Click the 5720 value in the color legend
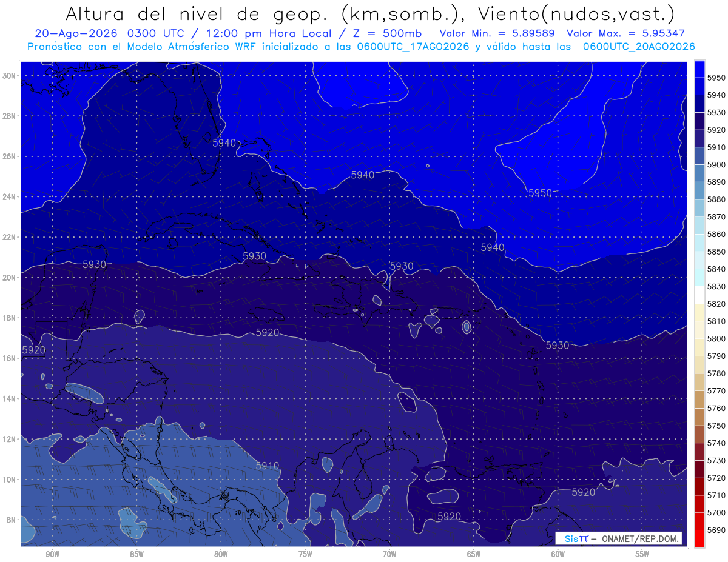The width and height of the screenshot is (728, 562). pos(716,478)
